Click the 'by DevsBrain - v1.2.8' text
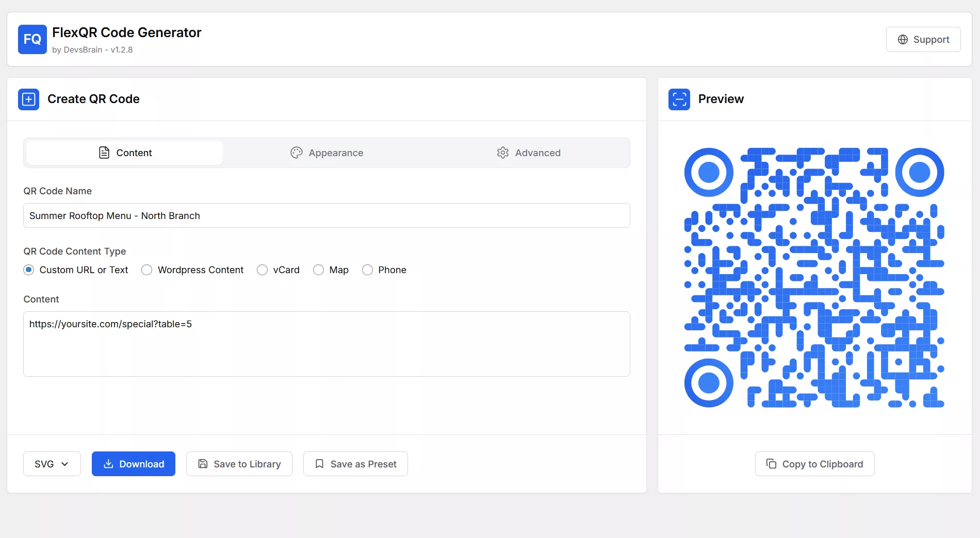 (92, 50)
